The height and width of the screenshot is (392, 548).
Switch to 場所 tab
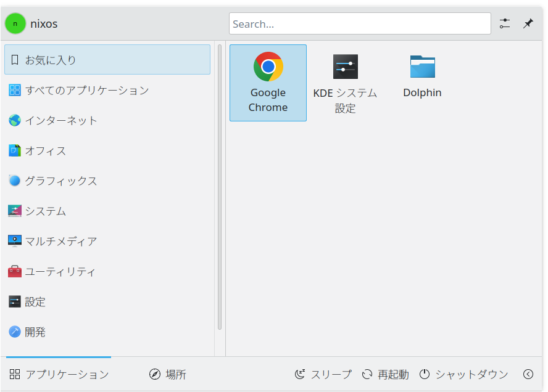(x=167, y=374)
